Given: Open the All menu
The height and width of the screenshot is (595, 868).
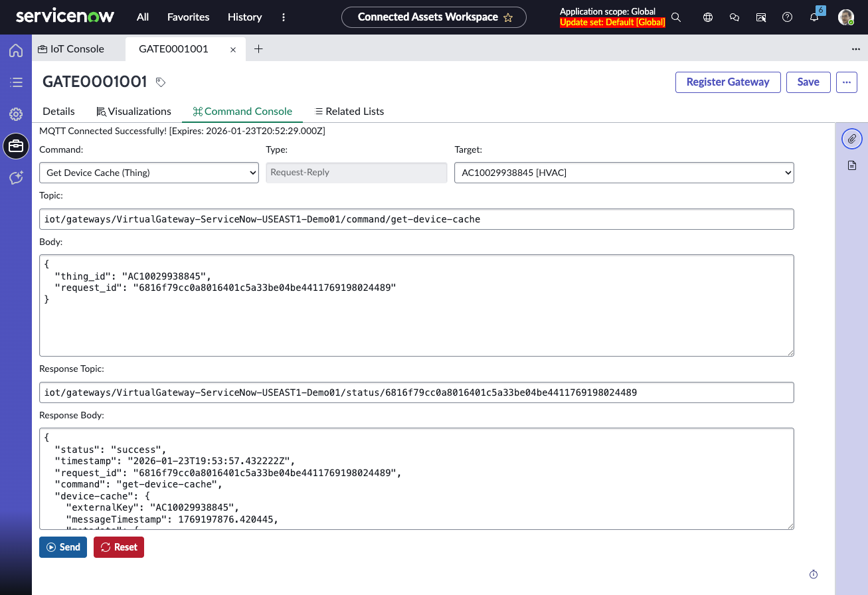Looking at the screenshot, I should pyautogui.click(x=143, y=17).
